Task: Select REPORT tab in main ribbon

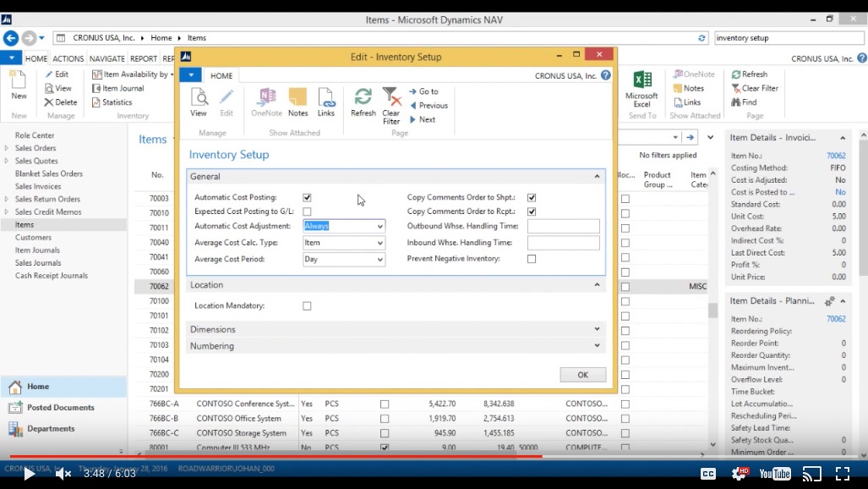Action: pyautogui.click(x=144, y=58)
